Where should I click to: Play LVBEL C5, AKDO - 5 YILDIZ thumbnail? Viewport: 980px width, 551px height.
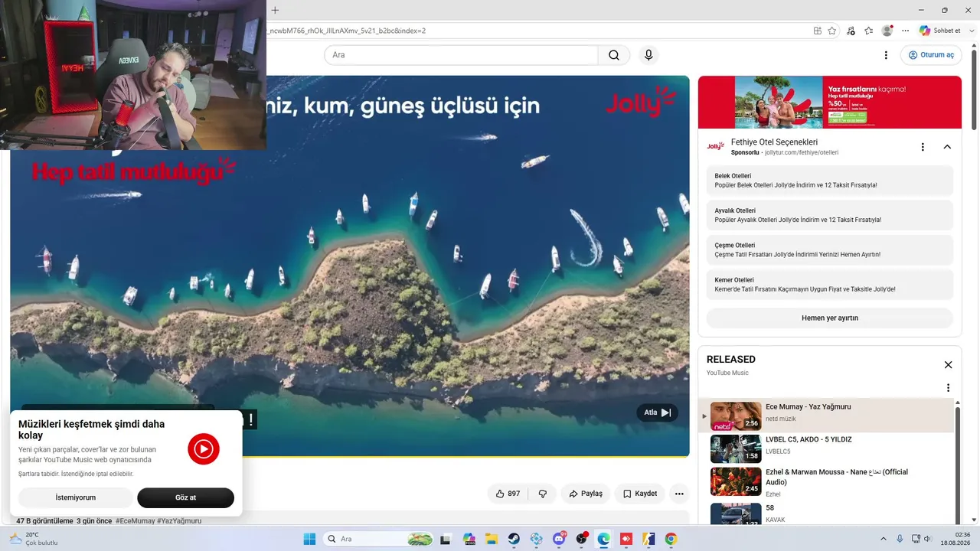736,449
